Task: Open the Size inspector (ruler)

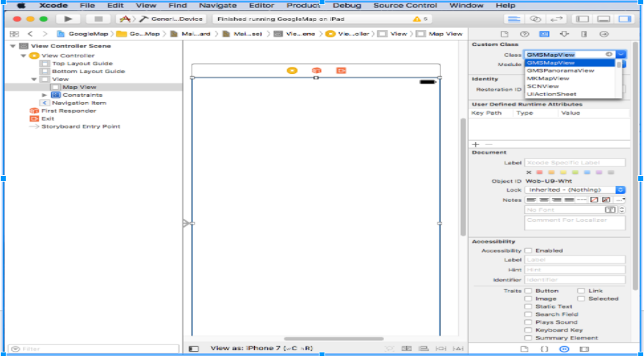Action: coord(584,34)
